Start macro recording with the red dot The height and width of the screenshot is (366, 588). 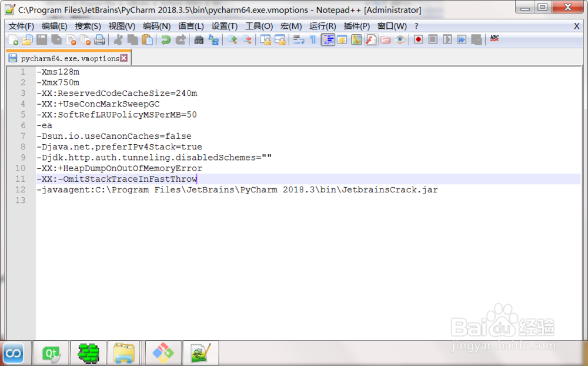419,39
